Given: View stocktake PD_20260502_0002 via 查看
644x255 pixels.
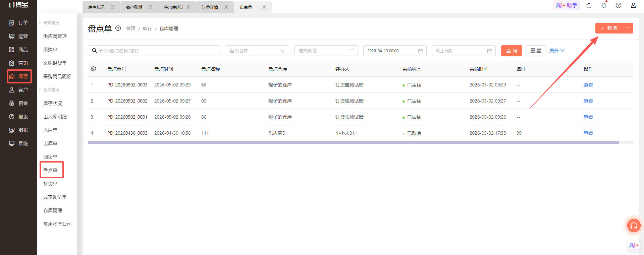Looking at the screenshot, I should [x=588, y=101].
